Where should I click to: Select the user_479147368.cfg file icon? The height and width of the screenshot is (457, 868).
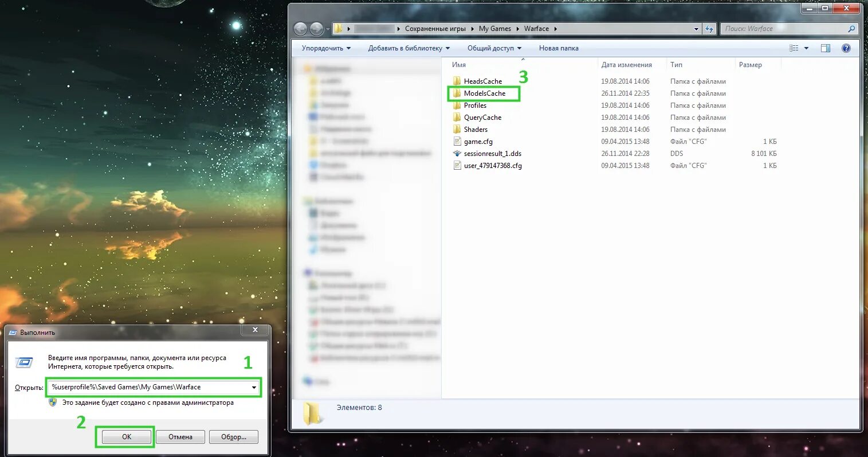457,165
